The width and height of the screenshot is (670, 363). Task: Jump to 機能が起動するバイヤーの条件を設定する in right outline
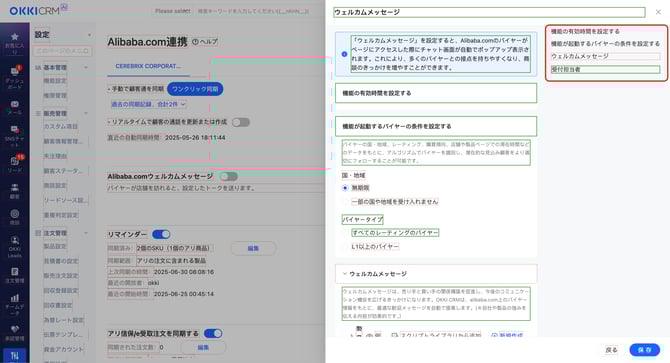[x=605, y=44]
